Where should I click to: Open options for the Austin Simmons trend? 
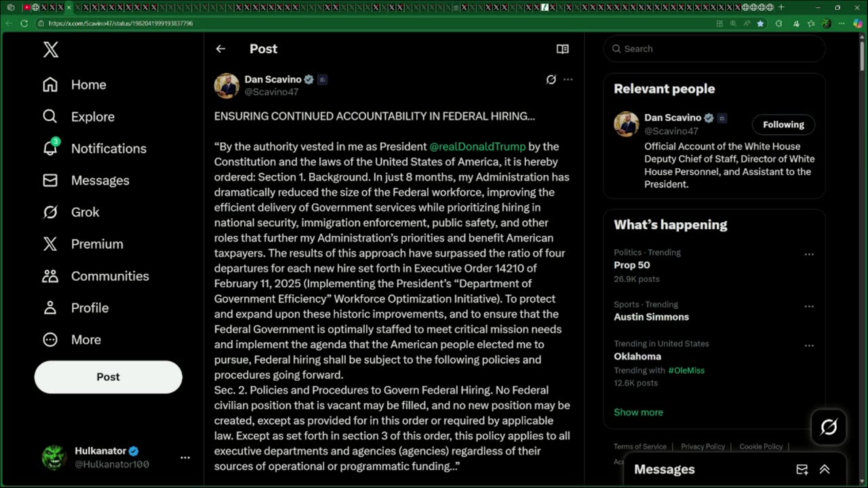809,306
